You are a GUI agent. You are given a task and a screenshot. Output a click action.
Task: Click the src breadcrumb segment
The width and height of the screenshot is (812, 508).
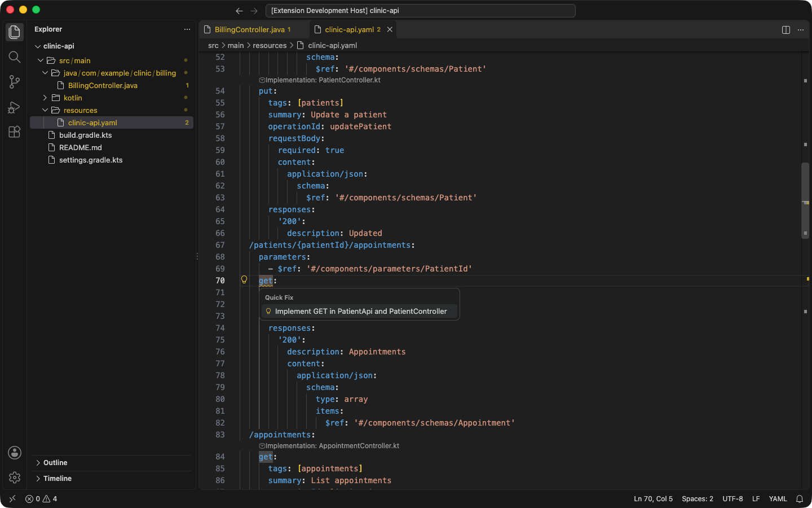[x=213, y=46]
